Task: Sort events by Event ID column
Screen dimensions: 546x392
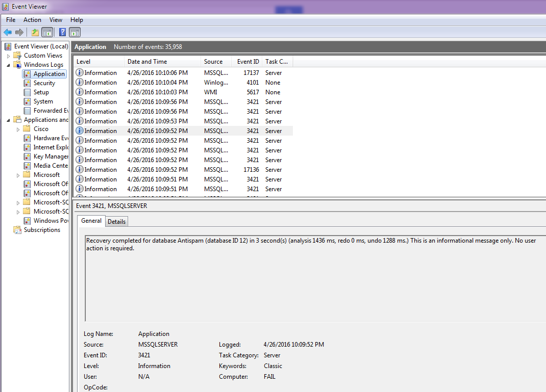Action: point(248,62)
